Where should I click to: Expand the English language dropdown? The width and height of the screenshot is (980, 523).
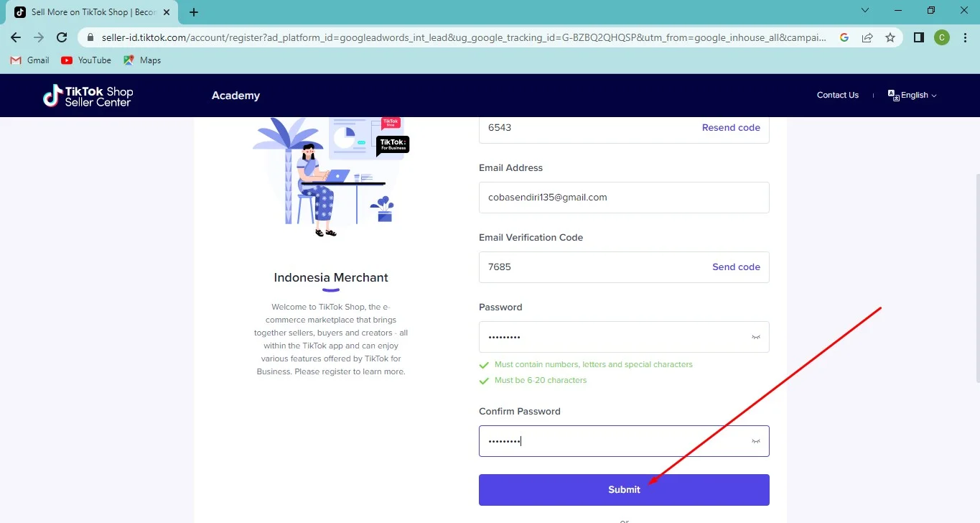point(913,95)
